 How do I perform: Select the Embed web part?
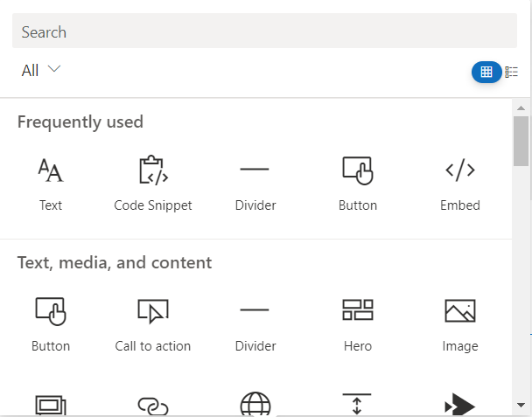[x=460, y=184]
